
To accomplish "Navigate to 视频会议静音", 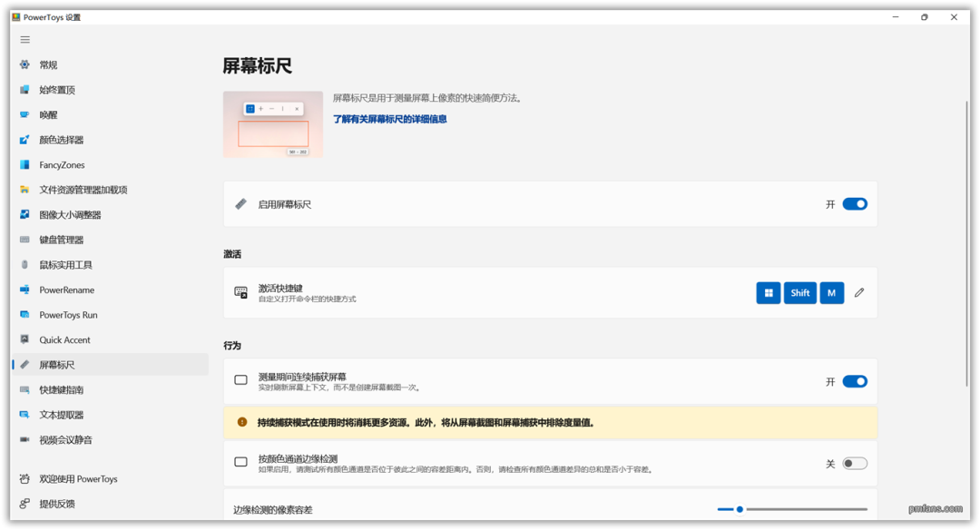I will [x=111, y=439].
